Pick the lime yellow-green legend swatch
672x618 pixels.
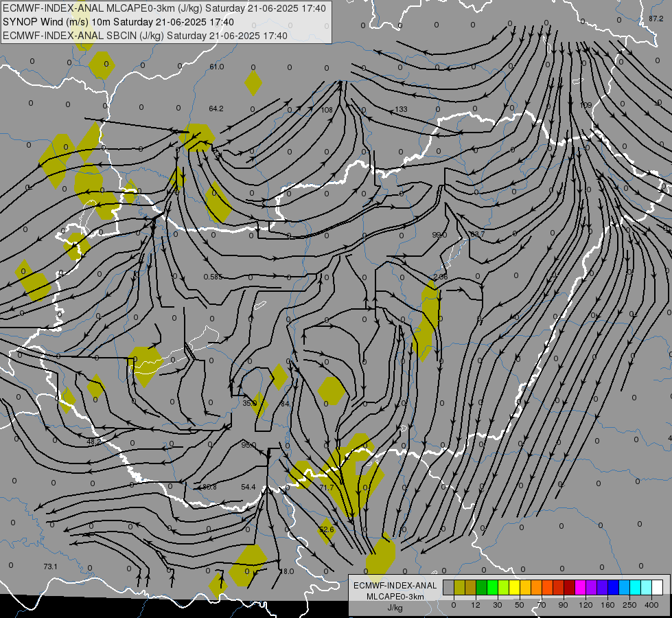click(504, 587)
